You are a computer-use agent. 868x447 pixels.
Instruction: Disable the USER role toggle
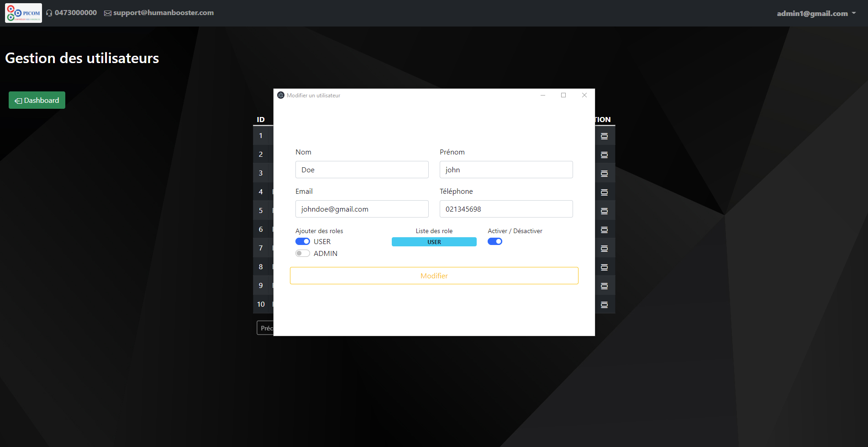click(x=303, y=241)
